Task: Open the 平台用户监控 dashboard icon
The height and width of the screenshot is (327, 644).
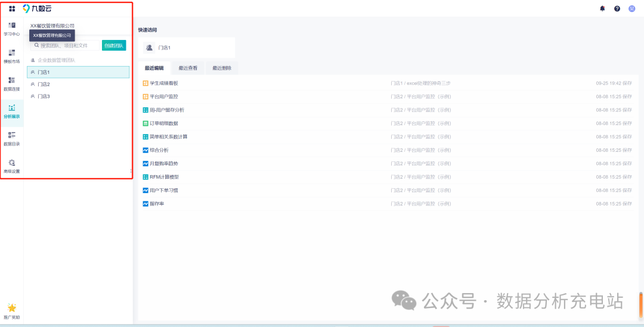Action: pyautogui.click(x=145, y=97)
